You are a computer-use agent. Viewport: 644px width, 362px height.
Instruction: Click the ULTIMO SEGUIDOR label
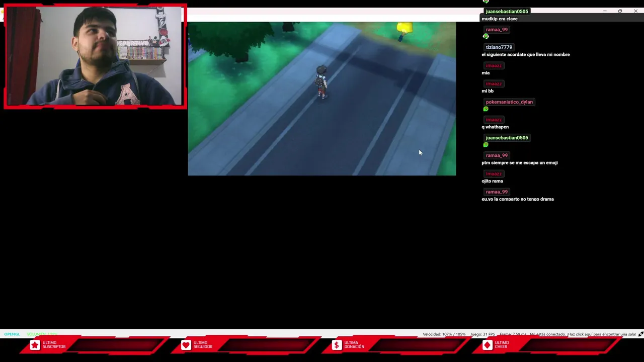point(203,345)
